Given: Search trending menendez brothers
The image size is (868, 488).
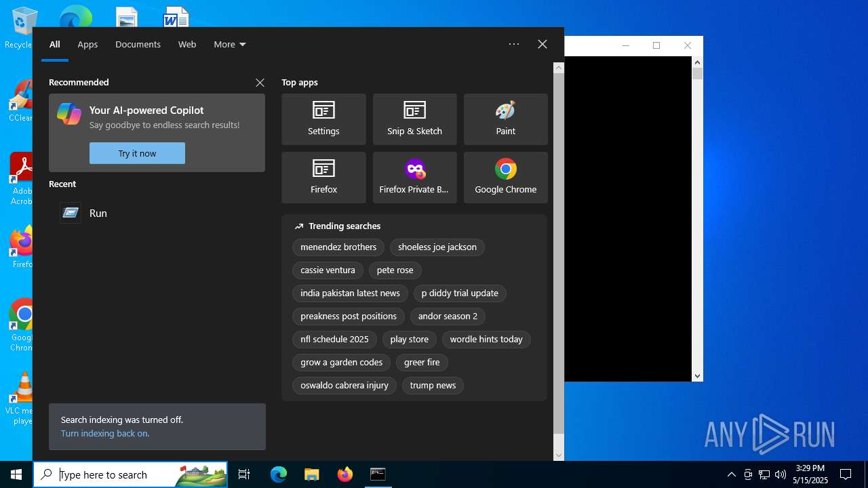Looking at the screenshot, I should (x=338, y=247).
